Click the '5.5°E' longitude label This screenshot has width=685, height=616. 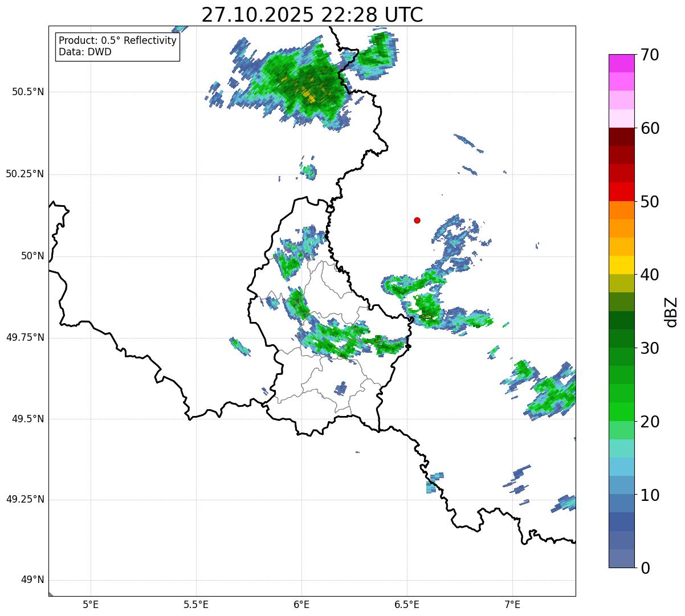(196, 605)
